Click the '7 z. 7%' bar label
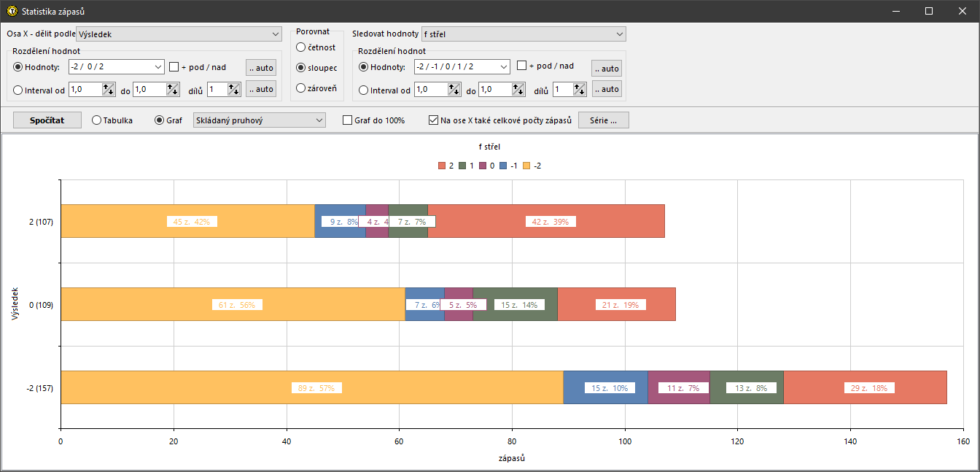 [412, 222]
